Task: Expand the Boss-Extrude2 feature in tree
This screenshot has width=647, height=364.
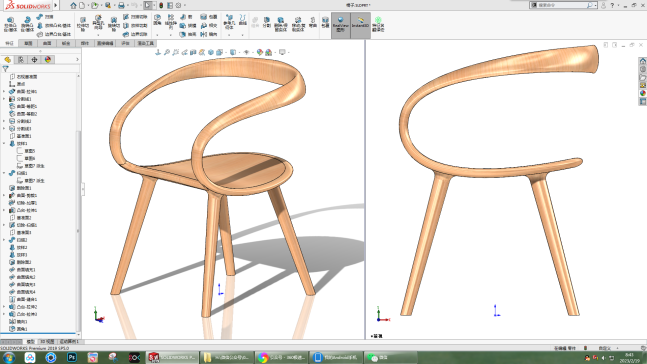Action: [4, 307]
